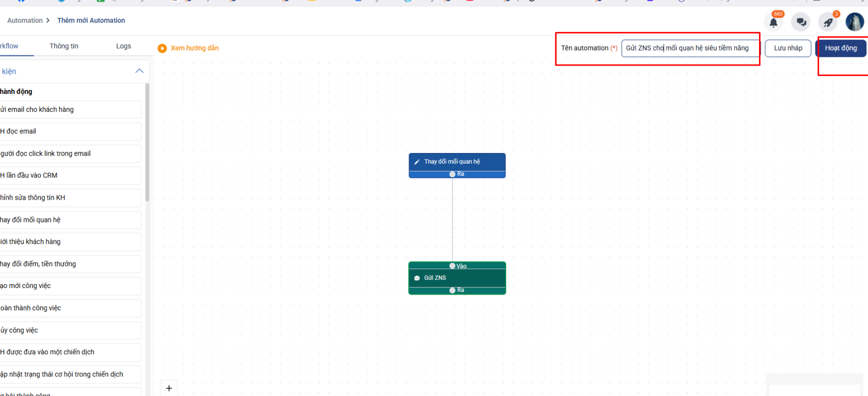Click the sidebar vertical scrollbar
The height and width of the screenshot is (396, 868).
click(x=147, y=141)
